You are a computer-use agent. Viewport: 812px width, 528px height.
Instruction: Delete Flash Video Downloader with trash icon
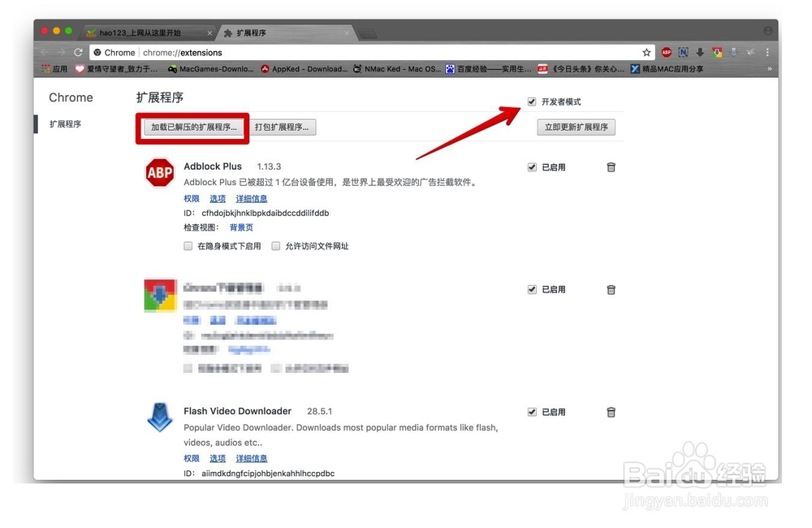tap(611, 412)
